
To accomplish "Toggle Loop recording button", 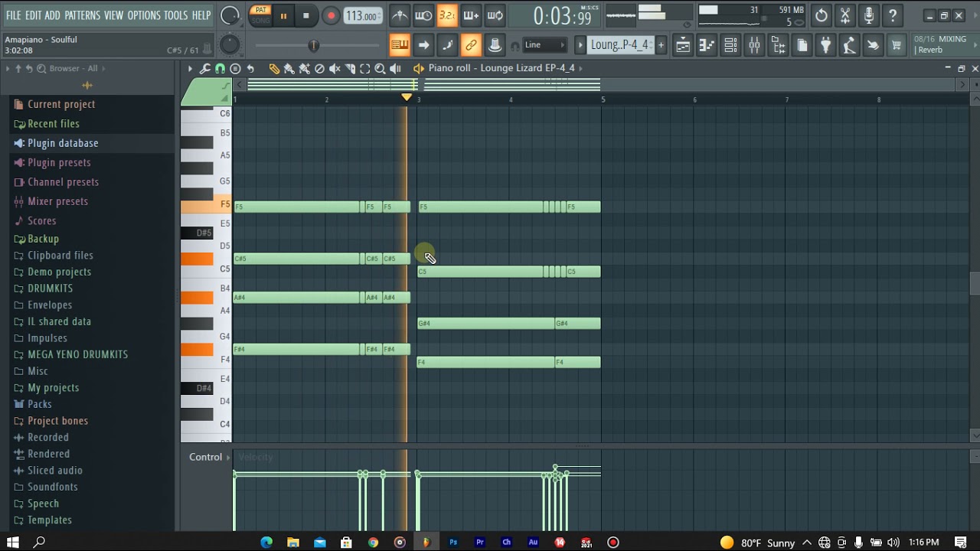I will (495, 15).
